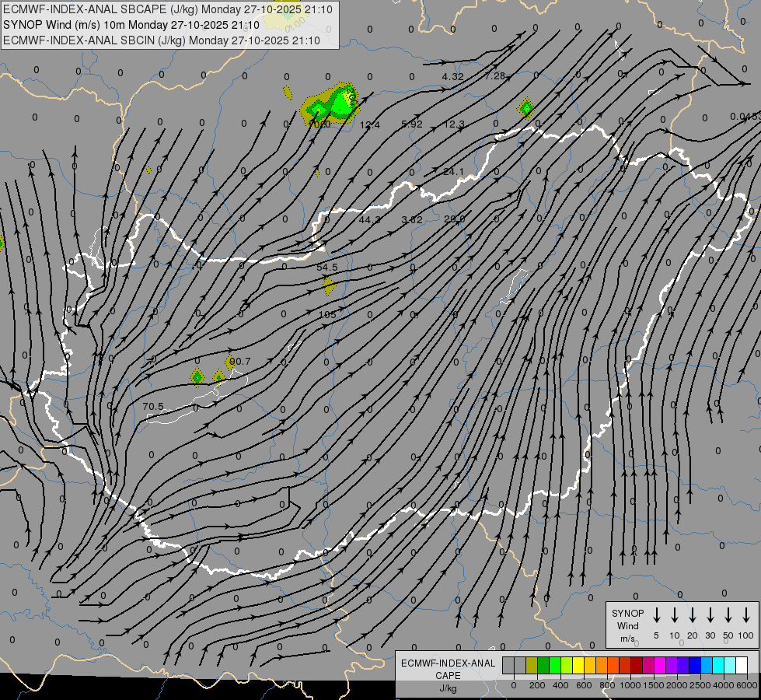The height and width of the screenshot is (700, 761).
Task: Select the deep blue CAPE legend swatch
Action: coord(695,666)
